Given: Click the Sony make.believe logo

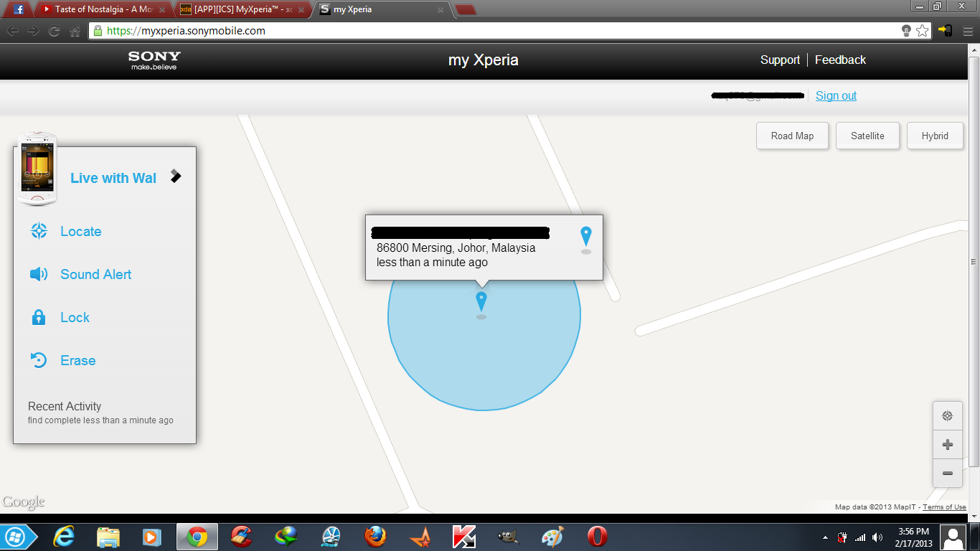Looking at the screenshot, I should coord(154,60).
